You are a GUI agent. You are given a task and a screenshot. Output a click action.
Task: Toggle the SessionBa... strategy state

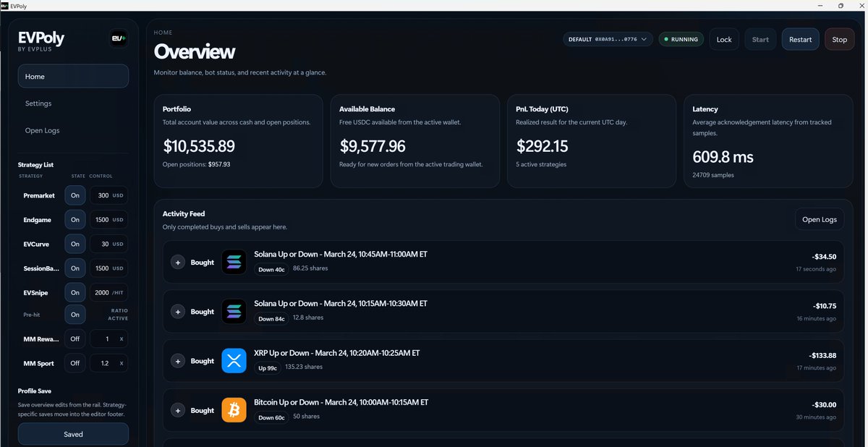click(x=75, y=268)
